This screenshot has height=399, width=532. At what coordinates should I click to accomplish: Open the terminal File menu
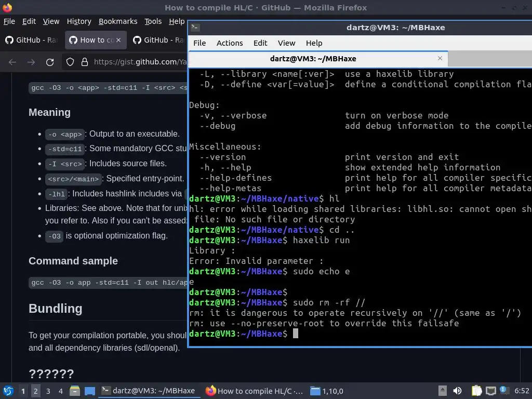point(199,43)
